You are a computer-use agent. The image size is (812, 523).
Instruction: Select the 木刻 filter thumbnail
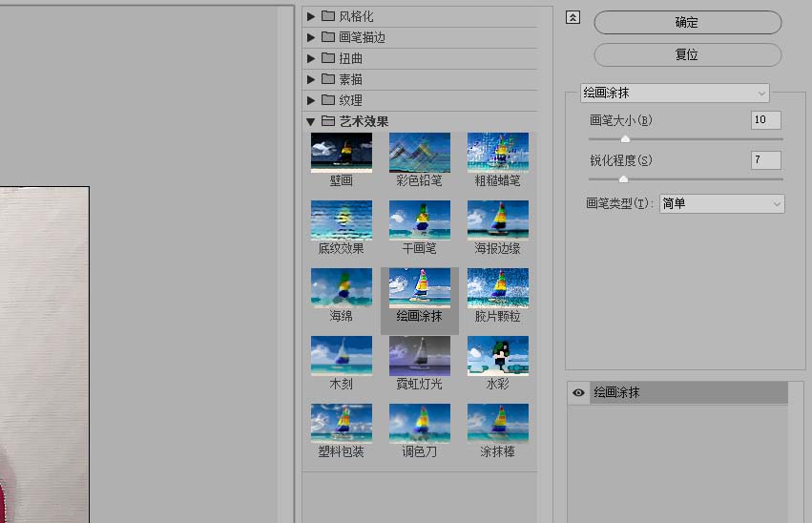[x=342, y=356]
